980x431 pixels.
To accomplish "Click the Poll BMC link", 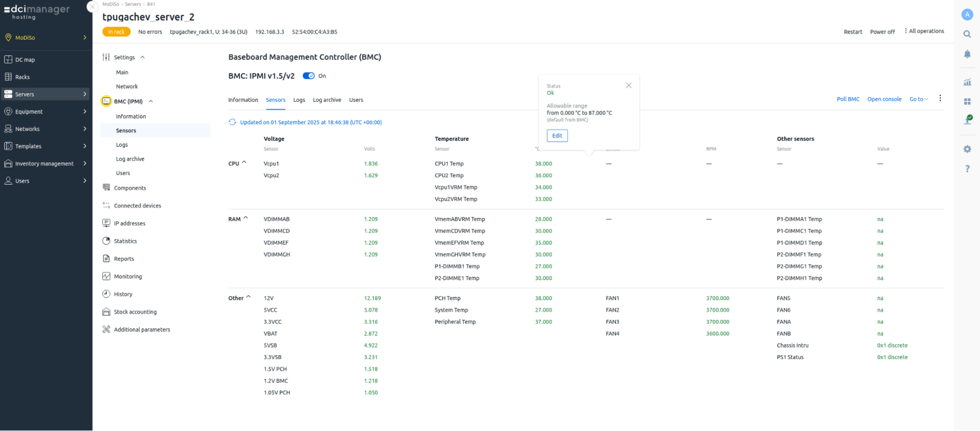I will tap(848, 99).
